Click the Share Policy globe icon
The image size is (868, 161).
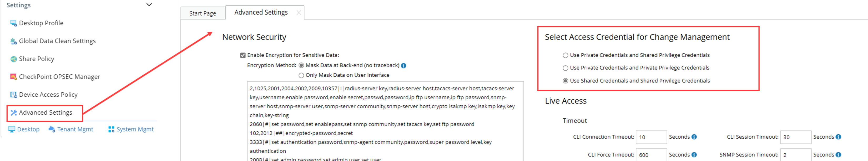click(x=13, y=59)
